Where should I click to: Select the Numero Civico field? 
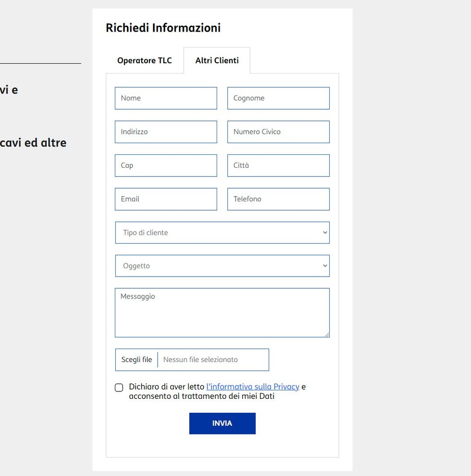pyautogui.click(x=278, y=132)
